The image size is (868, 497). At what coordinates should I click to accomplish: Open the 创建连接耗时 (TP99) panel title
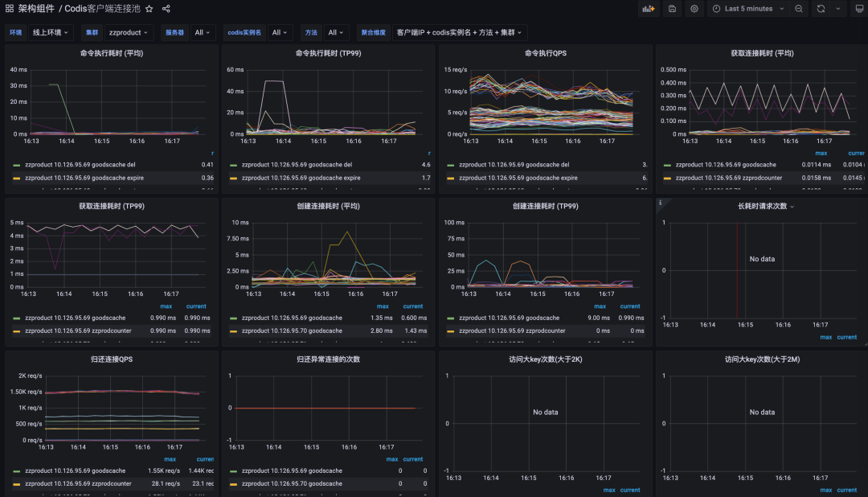pos(545,206)
